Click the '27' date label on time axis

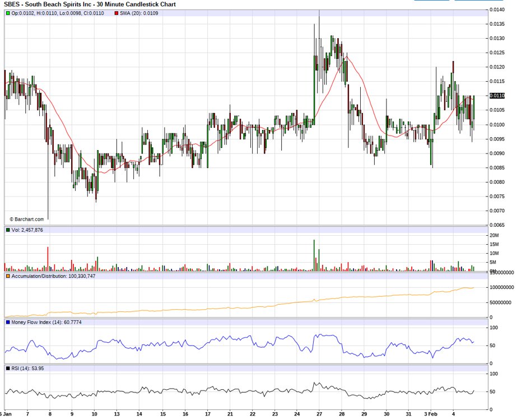319,414
